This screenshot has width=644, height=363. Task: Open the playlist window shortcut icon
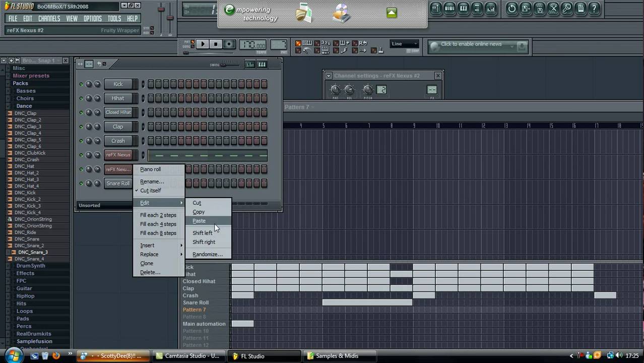tap(436, 8)
